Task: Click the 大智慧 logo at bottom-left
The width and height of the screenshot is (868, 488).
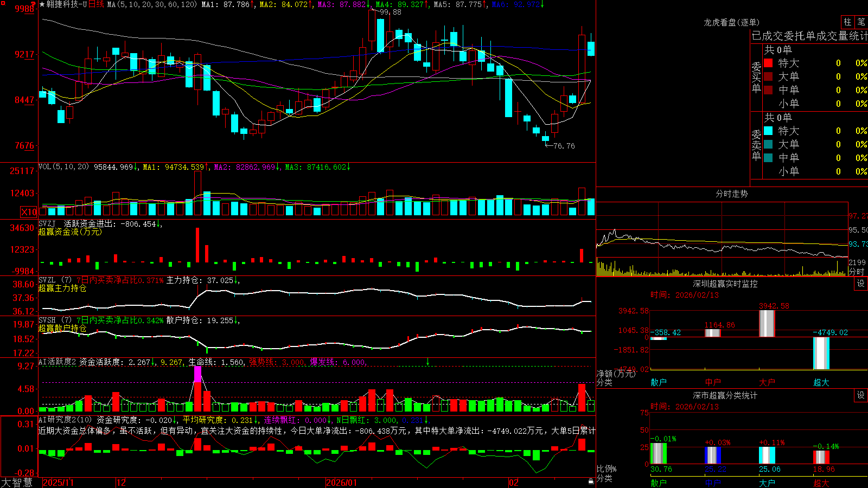Action: click(17, 483)
